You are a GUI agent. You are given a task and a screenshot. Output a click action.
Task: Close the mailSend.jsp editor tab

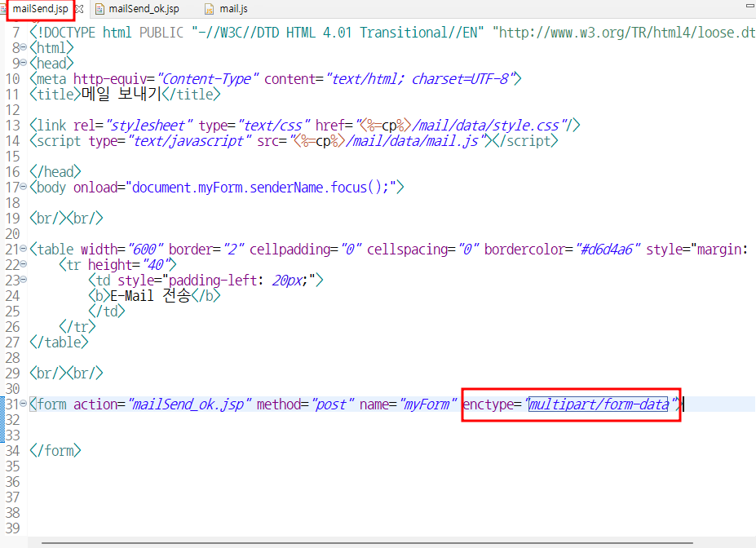tap(80, 9)
